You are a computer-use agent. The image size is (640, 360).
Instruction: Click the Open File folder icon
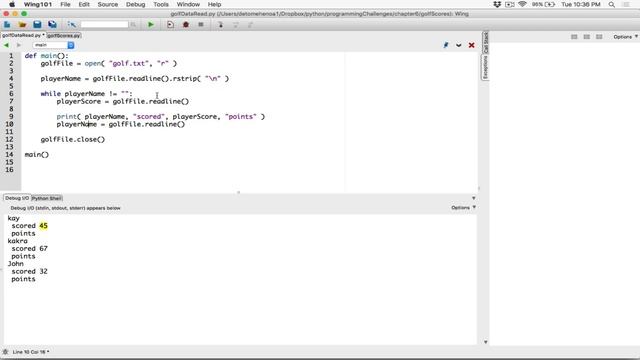pos(22,24)
